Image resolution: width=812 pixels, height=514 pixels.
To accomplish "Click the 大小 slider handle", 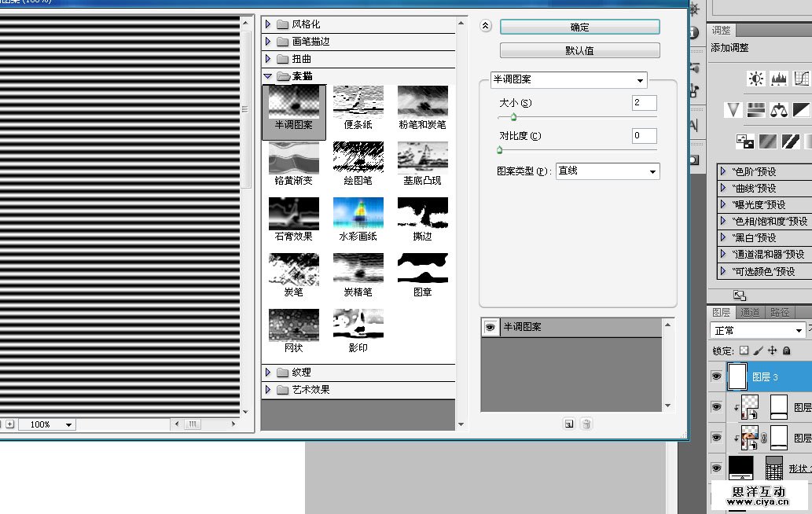I will [x=512, y=116].
